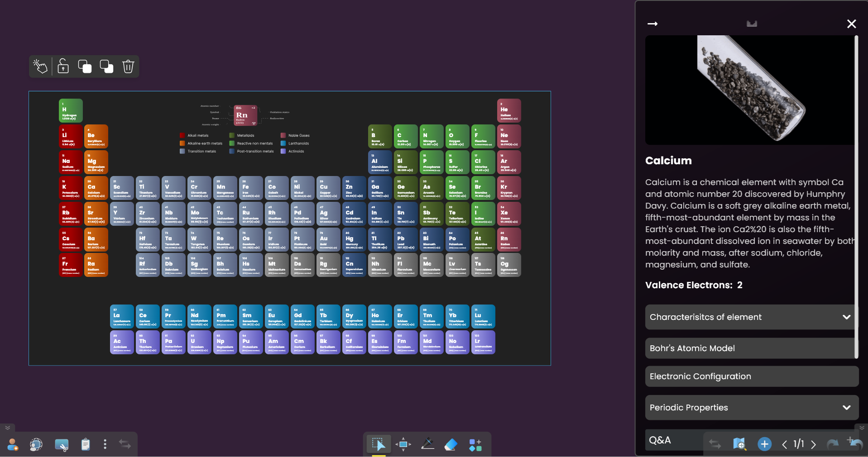Click the red Alkali metals legend swatch
The width and height of the screenshot is (868, 457).
click(x=182, y=135)
